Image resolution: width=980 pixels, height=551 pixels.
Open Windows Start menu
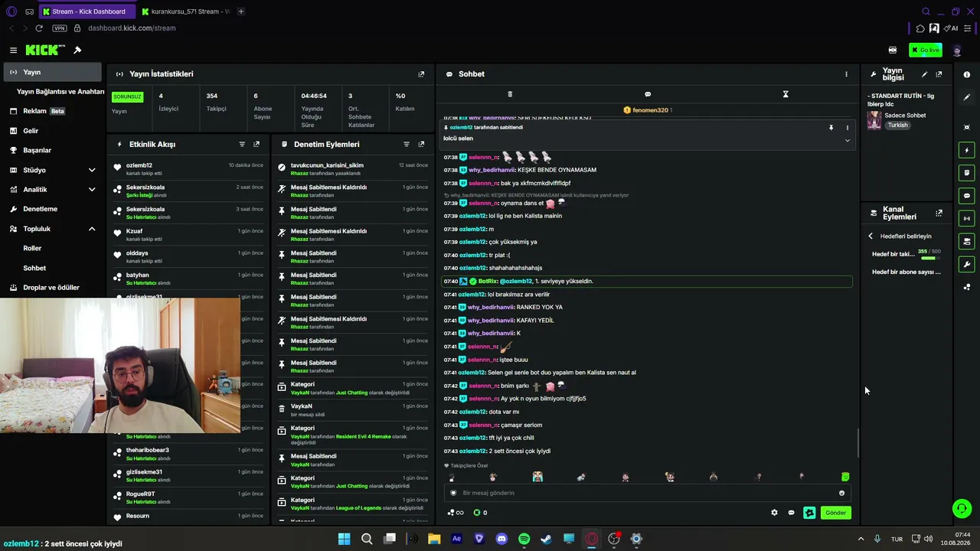(344, 539)
